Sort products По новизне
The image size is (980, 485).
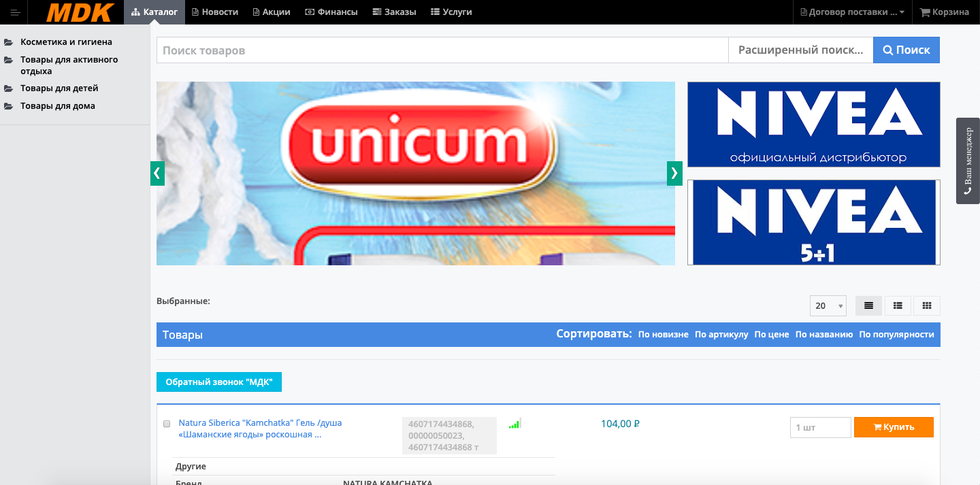click(663, 335)
